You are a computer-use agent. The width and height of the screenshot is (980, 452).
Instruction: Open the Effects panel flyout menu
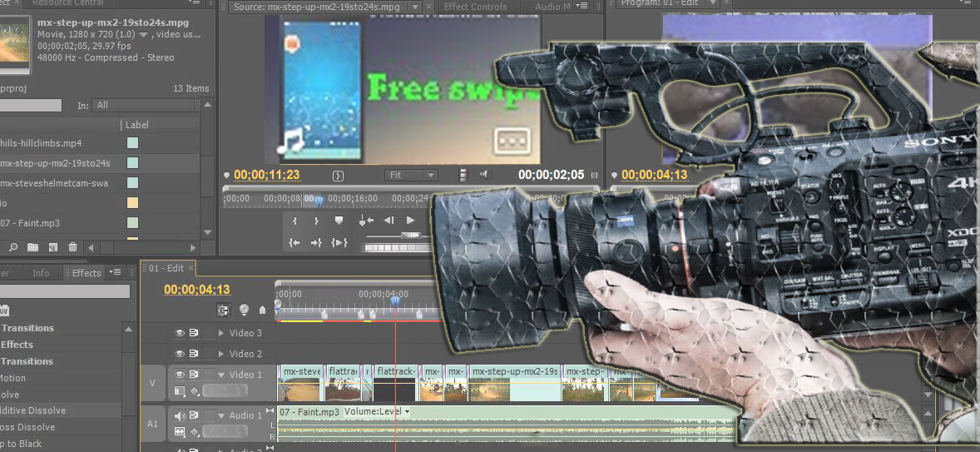click(114, 272)
